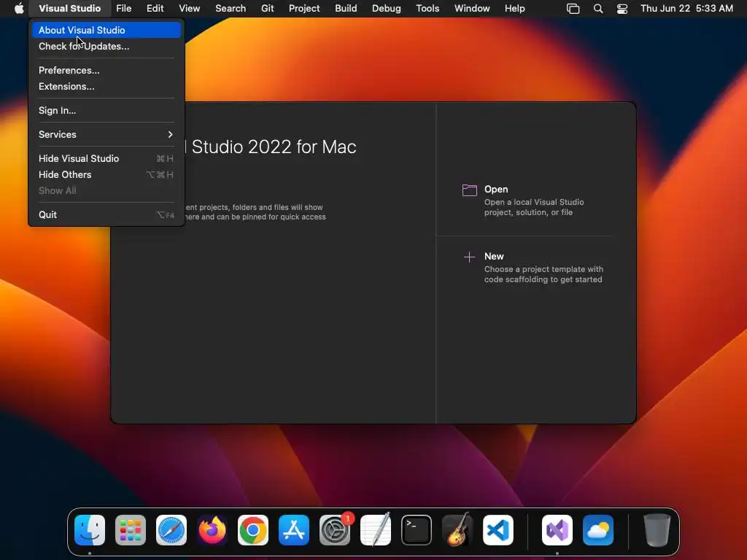
Task: Open Launchpad from the Dock
Action: [x=131, y=530]
